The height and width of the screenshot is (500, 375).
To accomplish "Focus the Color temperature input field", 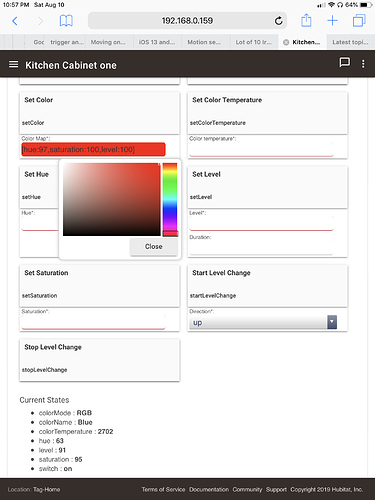I will click(x=261, y=149).
